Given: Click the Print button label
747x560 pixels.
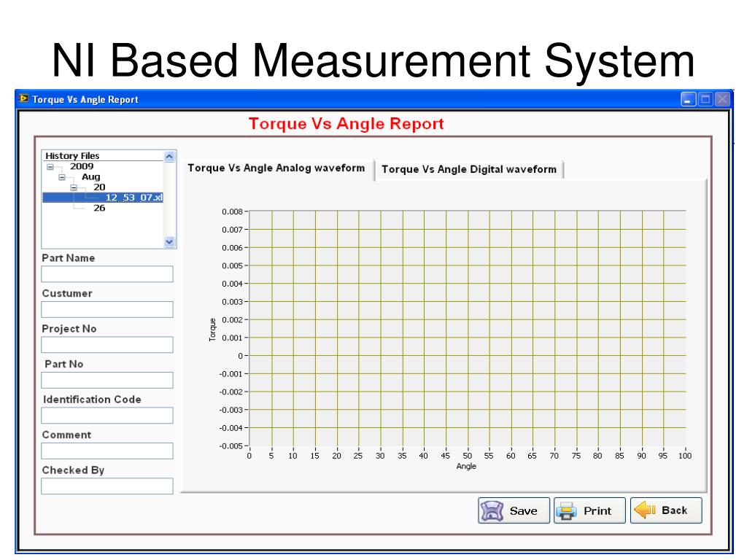Looking at the screenshot, I should (x=597, y=511).
